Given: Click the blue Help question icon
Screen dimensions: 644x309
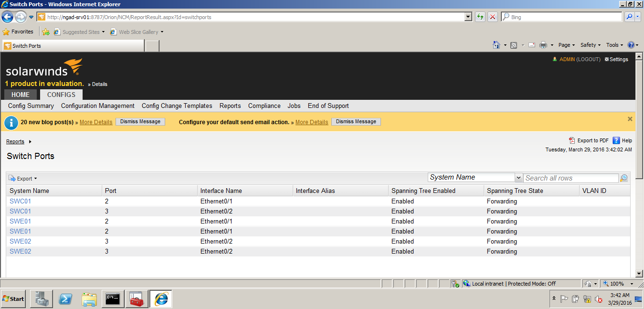Looking at the screenshot, I should click(x=616, y=140).
